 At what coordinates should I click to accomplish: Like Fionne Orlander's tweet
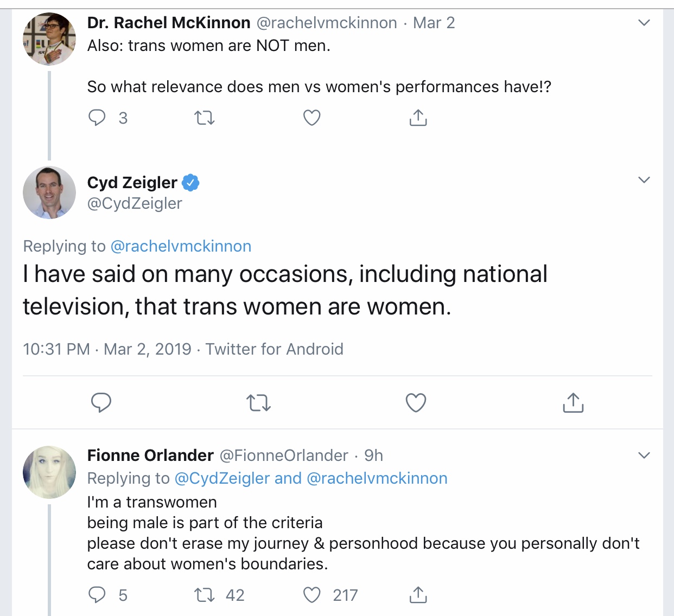click(311, 595)
